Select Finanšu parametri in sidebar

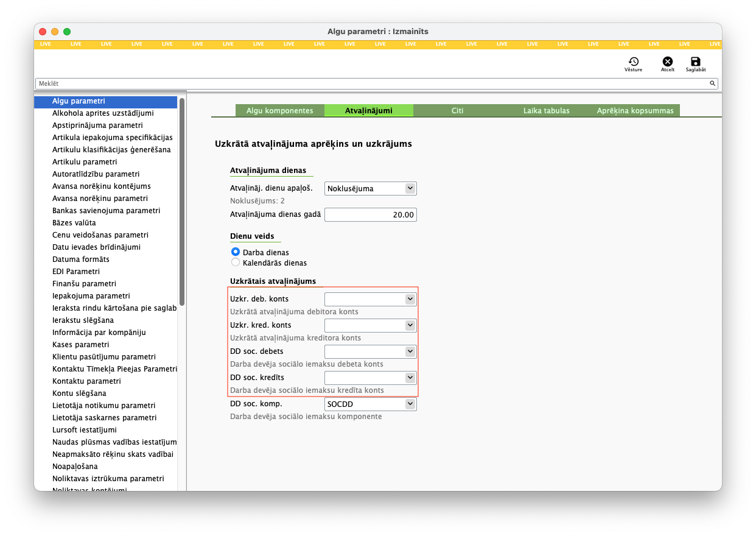(84, 284)
